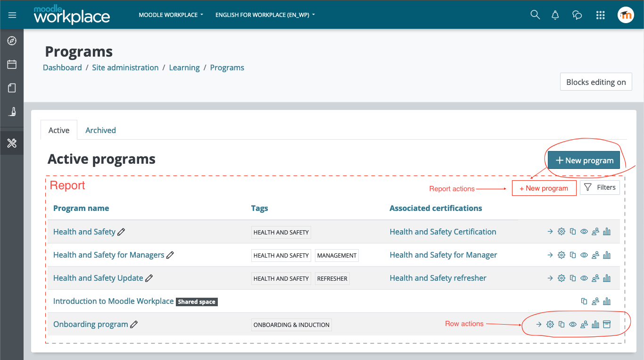Duplicate Introduction to Moodle Workplace program
Viewport: 644px width, 360px height.
pyautogui.click(x=584, y=301)
